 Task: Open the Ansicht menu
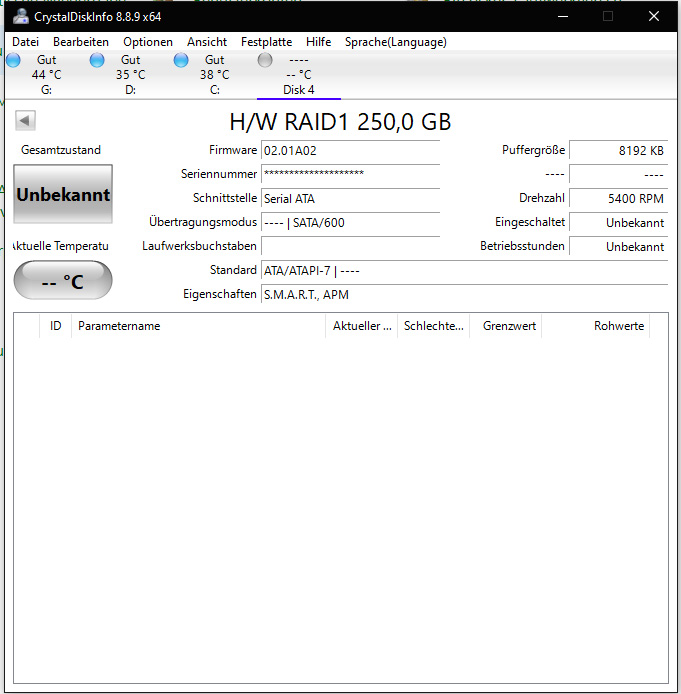207,42
